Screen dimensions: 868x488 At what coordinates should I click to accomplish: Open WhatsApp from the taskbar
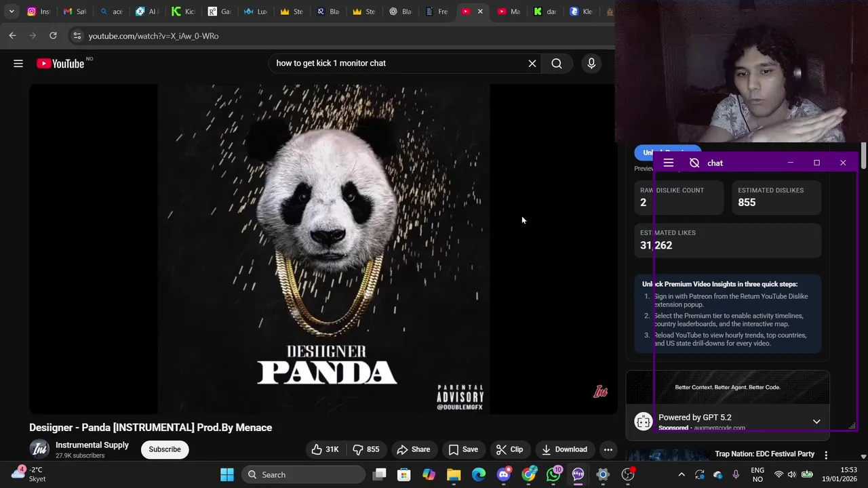pyautogui.click(x=553, y=474)
